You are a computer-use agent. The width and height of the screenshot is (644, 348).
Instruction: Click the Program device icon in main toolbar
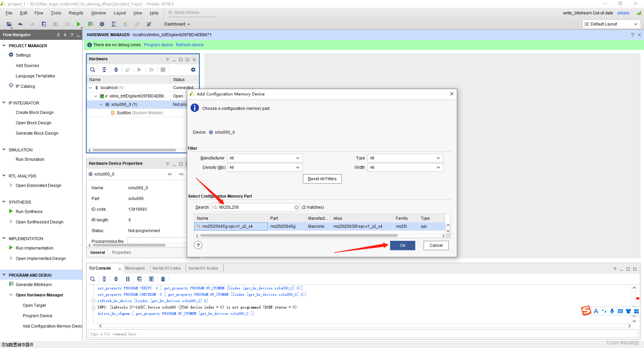click(90, 24)
